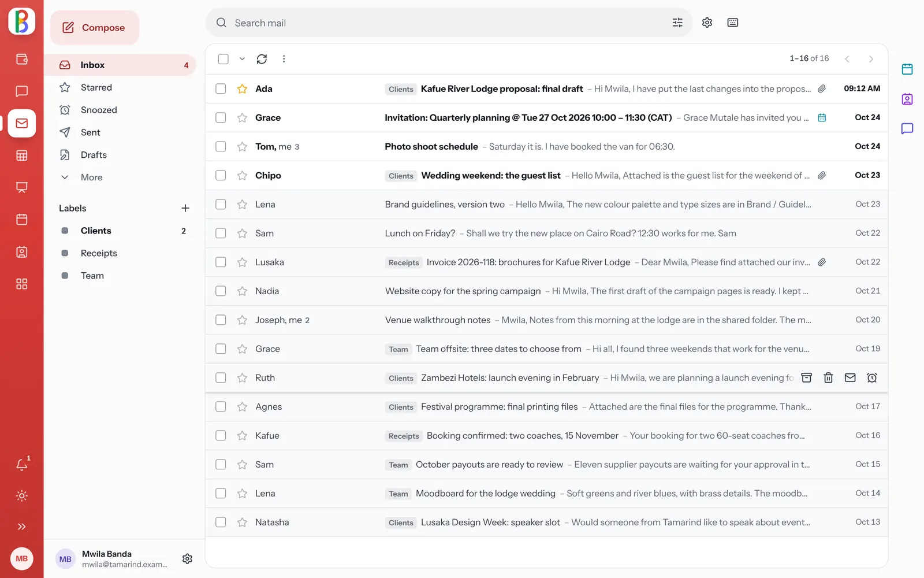
Task: Refresh the inbox list
Action: point(262,59)
